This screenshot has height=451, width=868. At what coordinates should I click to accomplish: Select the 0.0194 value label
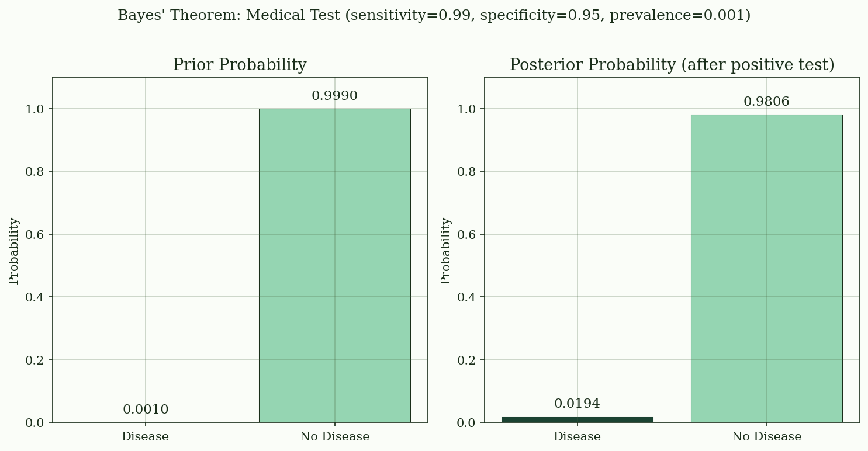577,404
